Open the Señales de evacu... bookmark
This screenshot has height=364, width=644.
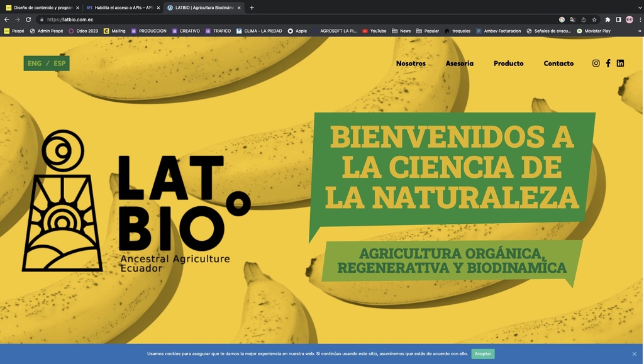click(548, 31)
